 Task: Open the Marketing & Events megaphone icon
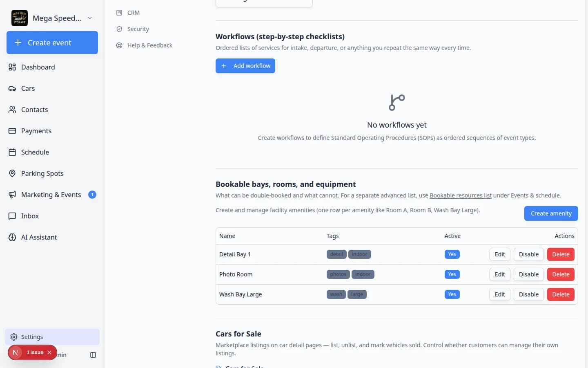12,195
